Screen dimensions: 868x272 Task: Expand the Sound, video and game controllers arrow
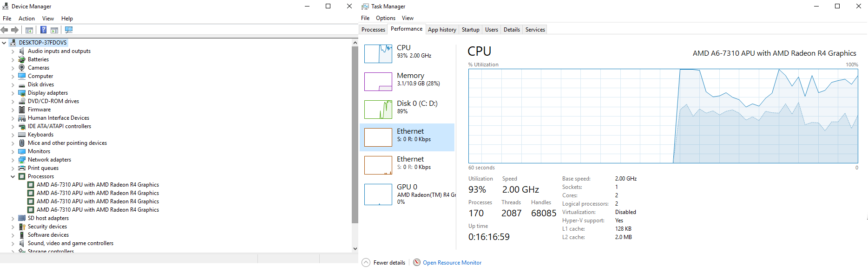(13, 243)
